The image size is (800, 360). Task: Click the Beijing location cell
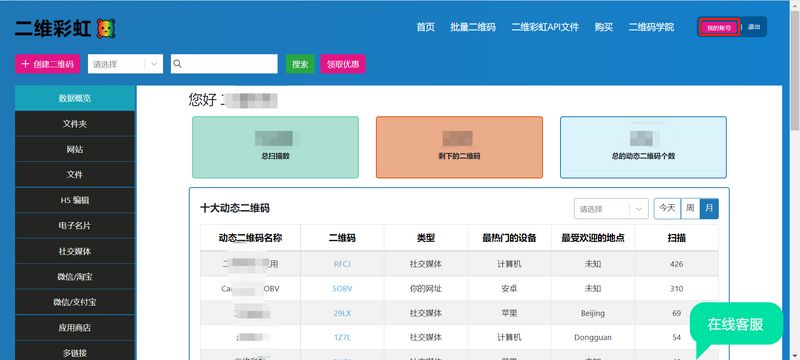593,313
